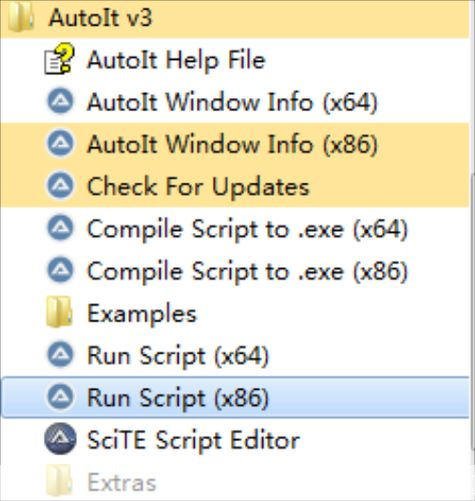This screenshot has height=501, width=475.
Task: Click the Compile Script to .exe (x86) icon
Action: (60, 270)
